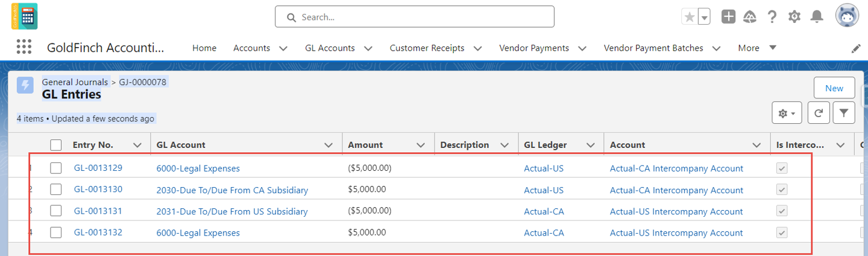Open the Vendor Payments tab
868x256 pixels.
pos(534,48)
